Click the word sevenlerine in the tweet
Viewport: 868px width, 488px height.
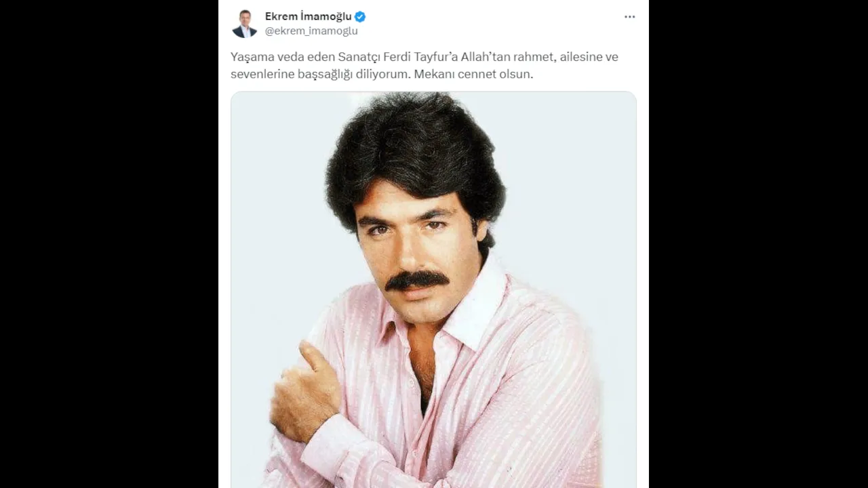click(262, 75)
